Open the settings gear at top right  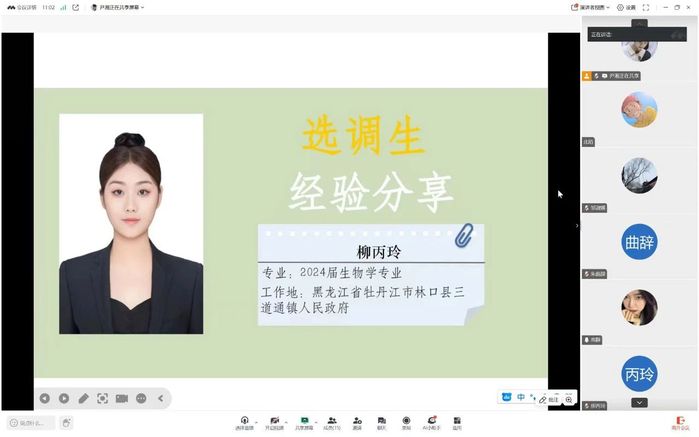(x=626, y=7)
